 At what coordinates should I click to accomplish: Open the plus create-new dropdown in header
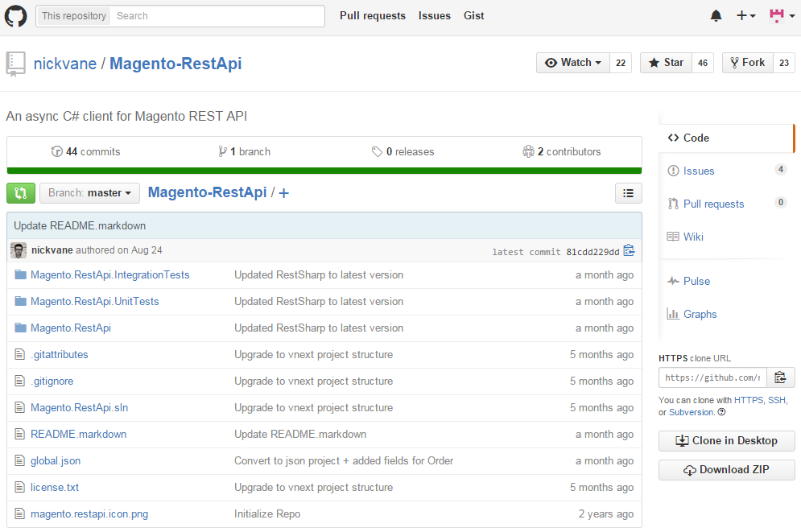click(x=745, y=16)
